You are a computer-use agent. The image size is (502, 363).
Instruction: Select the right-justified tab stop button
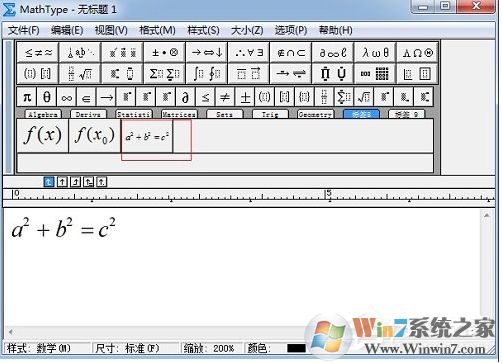pos(75,182)
